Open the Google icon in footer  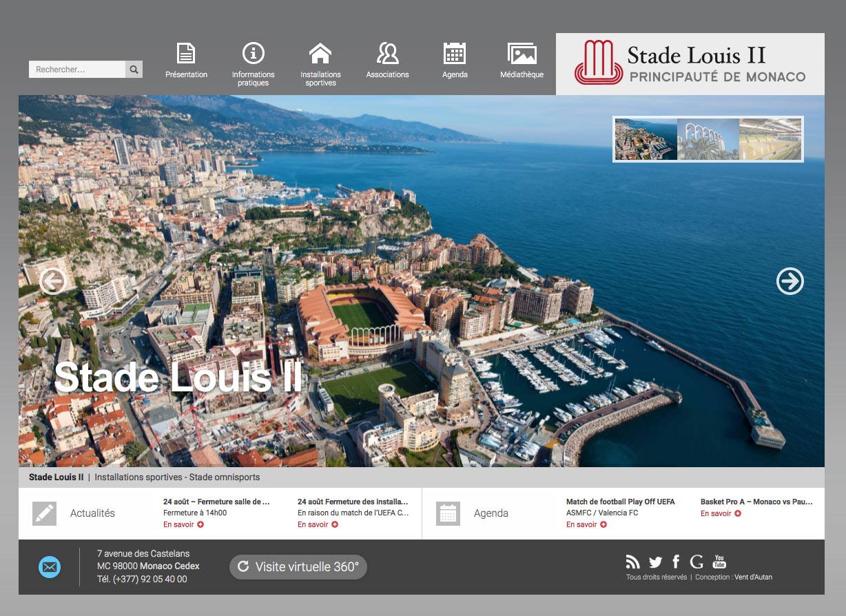tap(697, 562)
